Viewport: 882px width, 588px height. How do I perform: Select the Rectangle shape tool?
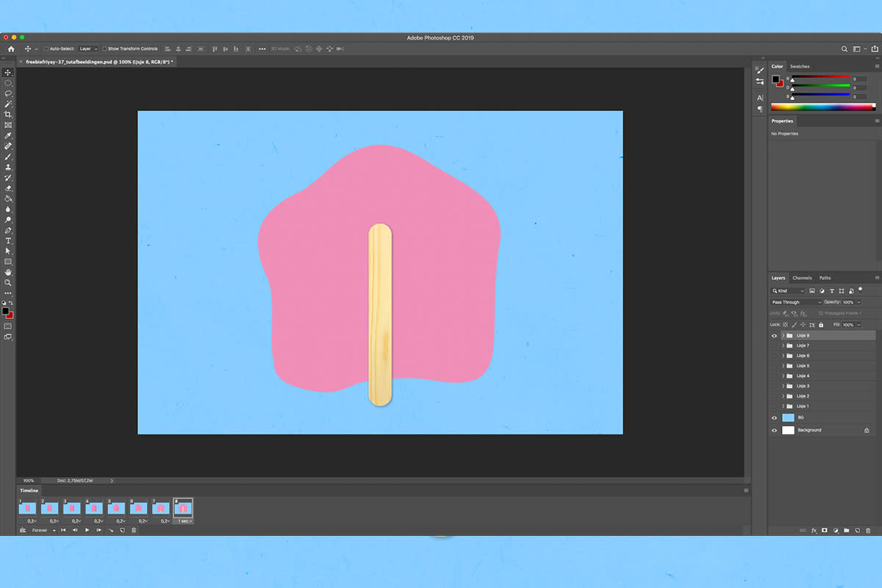pos(8,262)
